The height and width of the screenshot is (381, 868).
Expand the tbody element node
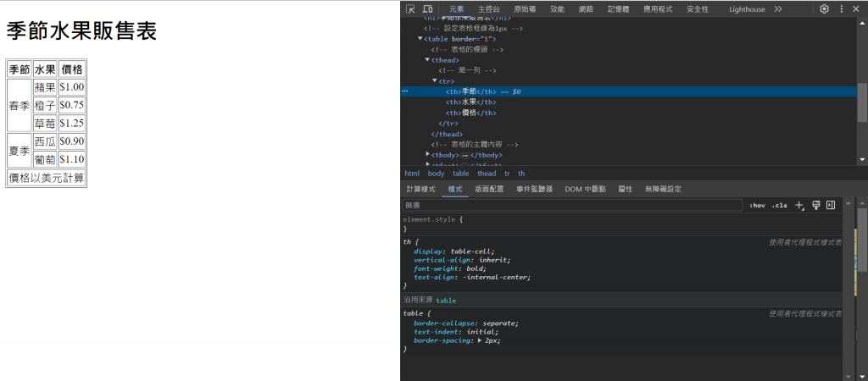[x=427, y=155]
